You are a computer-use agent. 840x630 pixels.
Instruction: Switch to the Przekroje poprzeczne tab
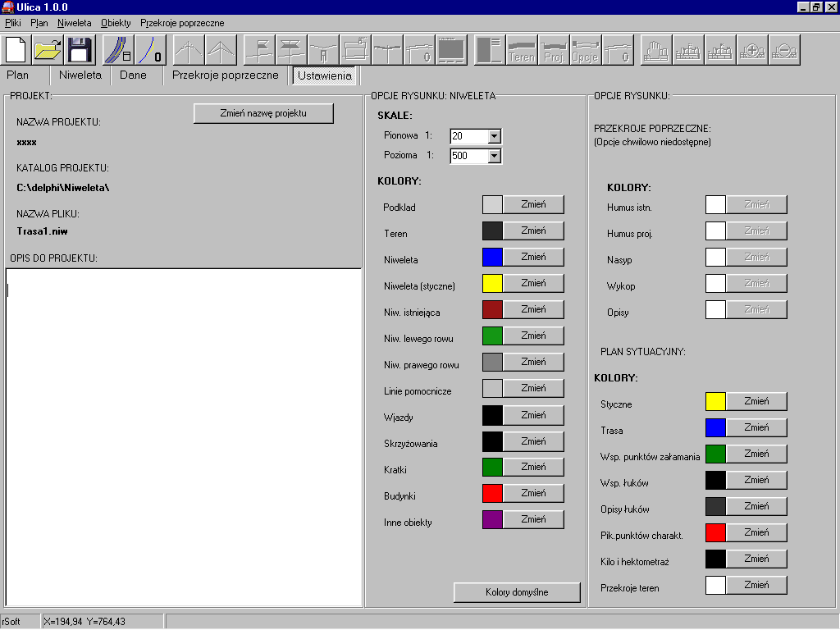click(225, 75)
